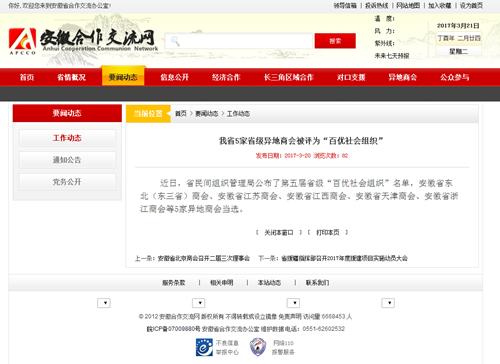Image resolution: width=500 pixels, height=364 pixels.
Task: Click the 要闻动态 sidebar header
Action: [x=67, y=113]
